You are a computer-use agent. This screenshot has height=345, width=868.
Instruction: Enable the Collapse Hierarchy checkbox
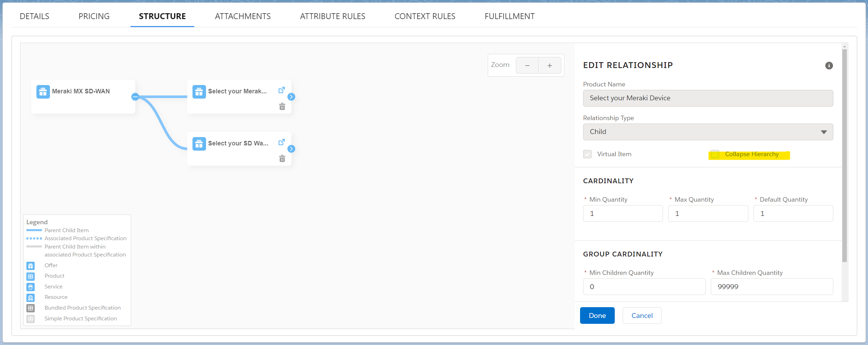(x=715, y=154)
